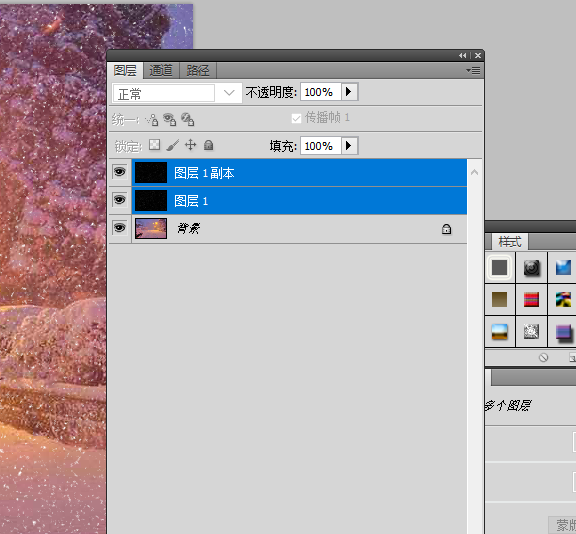This screenshot has width=576, height=534.
Task: Apply the sunset sky style swatch
Action: click(500, 332)
